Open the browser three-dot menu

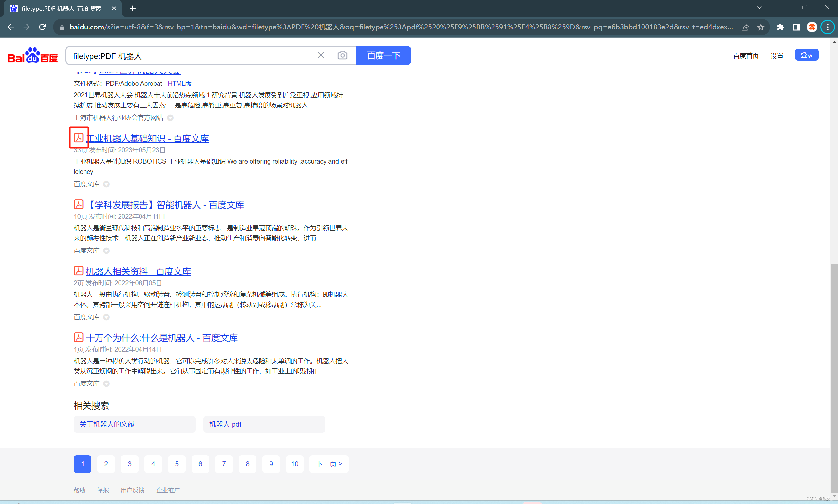tap(828, 27)
